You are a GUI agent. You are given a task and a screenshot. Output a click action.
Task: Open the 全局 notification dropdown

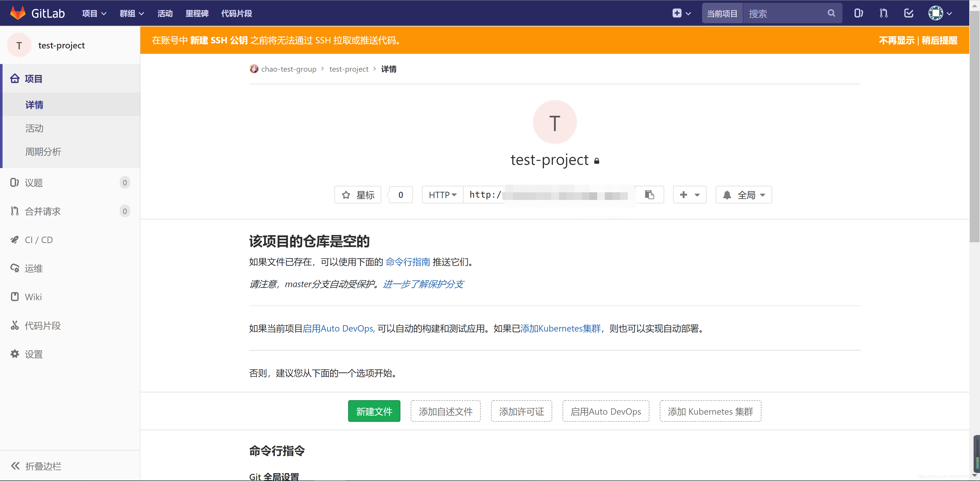pos(743,195)
